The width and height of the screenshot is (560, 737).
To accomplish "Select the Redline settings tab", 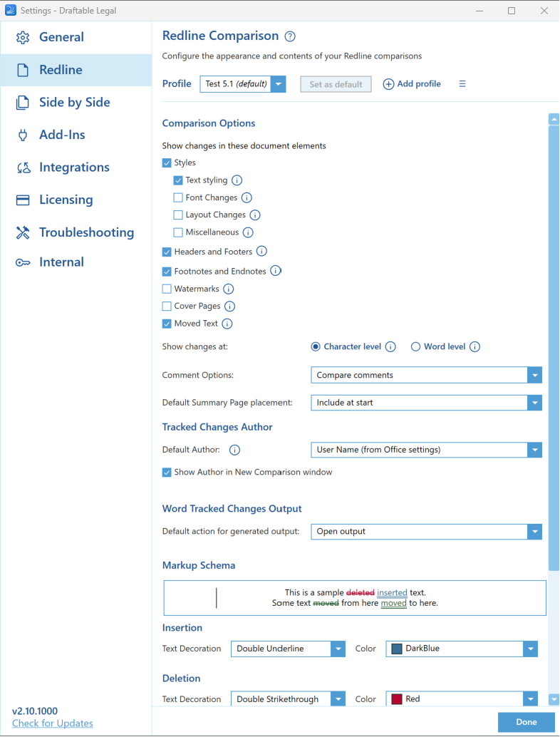I will 76,70.
